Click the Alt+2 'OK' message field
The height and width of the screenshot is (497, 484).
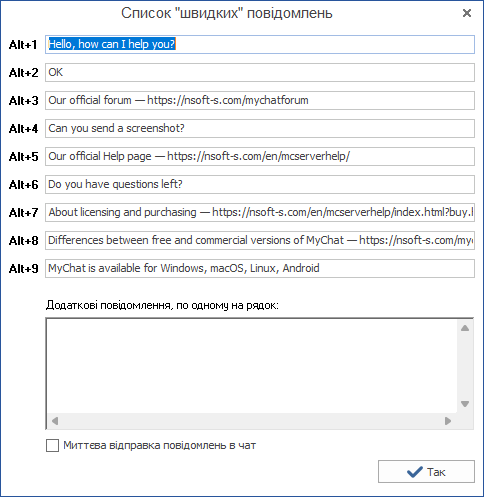coord(260,72)
